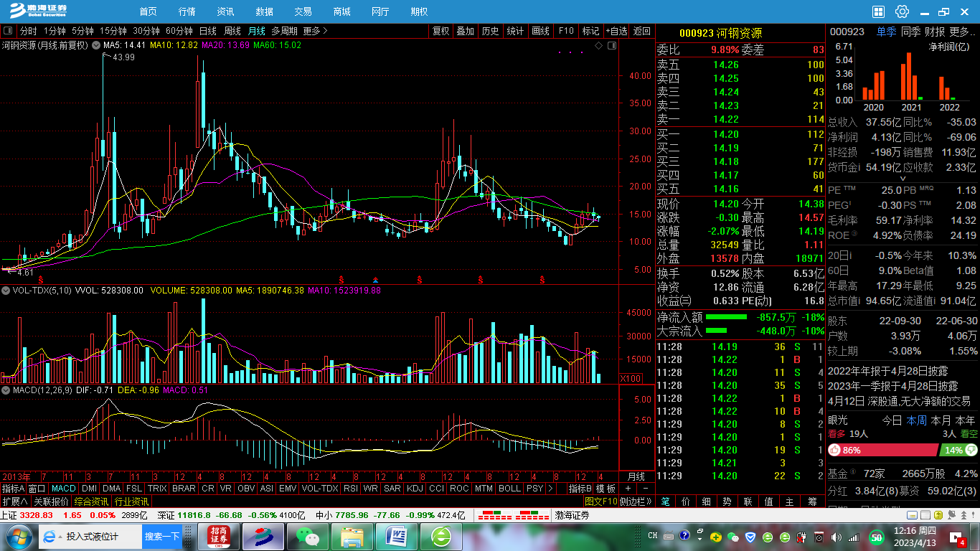Click the square icon beside the diamond
The width and height of the screenshot is (980, 551).
(x=611, y=45)
